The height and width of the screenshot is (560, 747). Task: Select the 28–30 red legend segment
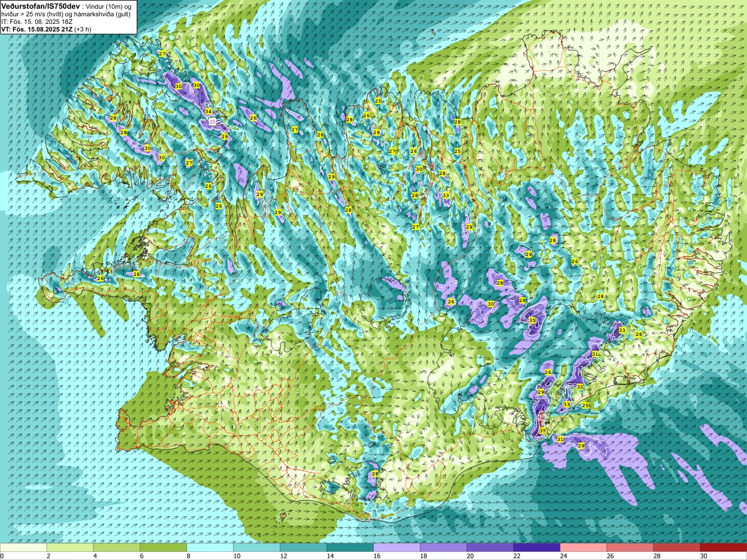click(x=677, y=548)
